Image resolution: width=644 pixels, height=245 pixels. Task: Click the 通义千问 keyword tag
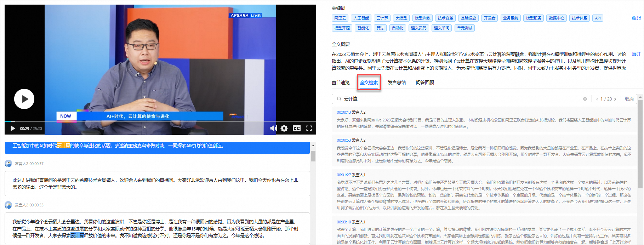(441, 28)
